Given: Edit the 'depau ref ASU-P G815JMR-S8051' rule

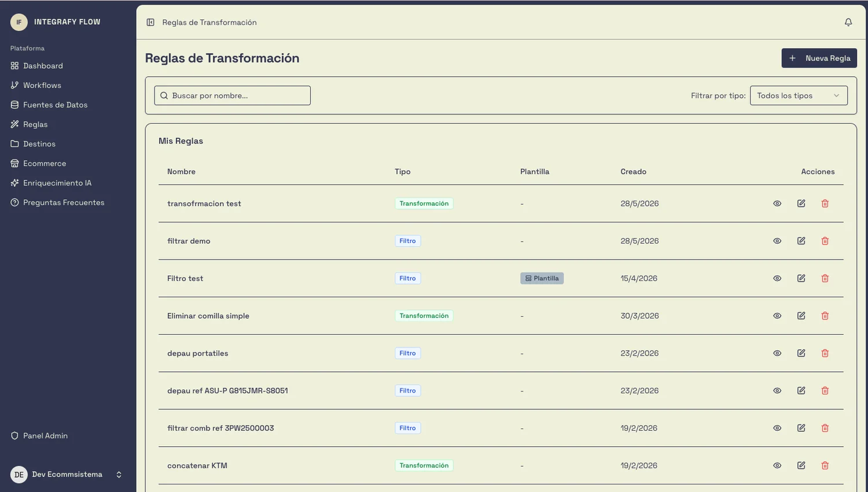Looking at the screenshot, I should pos(801,391).
